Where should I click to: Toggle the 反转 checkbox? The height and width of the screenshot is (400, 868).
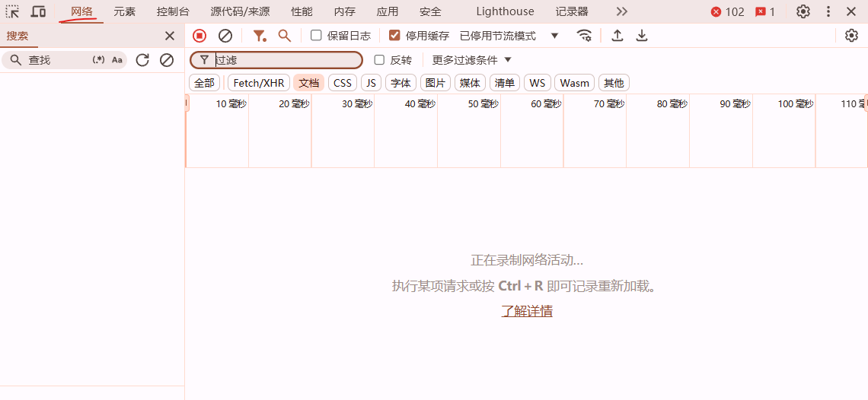click(x=380, y=60)
